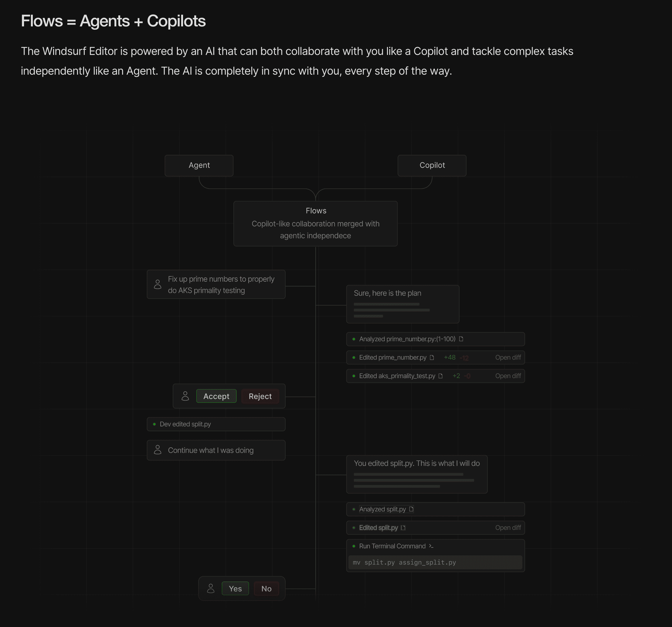Click the user icon beside the Accept button
The image size is (672, 627).
185,396
